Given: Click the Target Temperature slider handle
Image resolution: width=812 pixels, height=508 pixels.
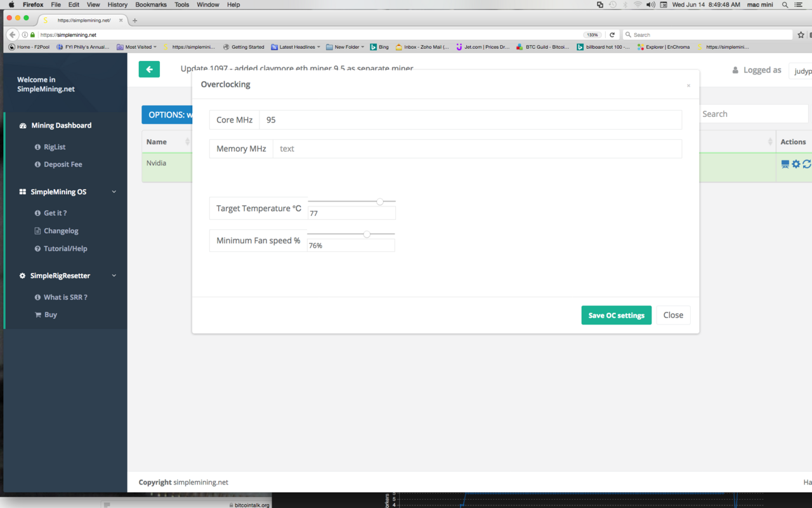Looking at the screenshot, I should coord(380,201).
